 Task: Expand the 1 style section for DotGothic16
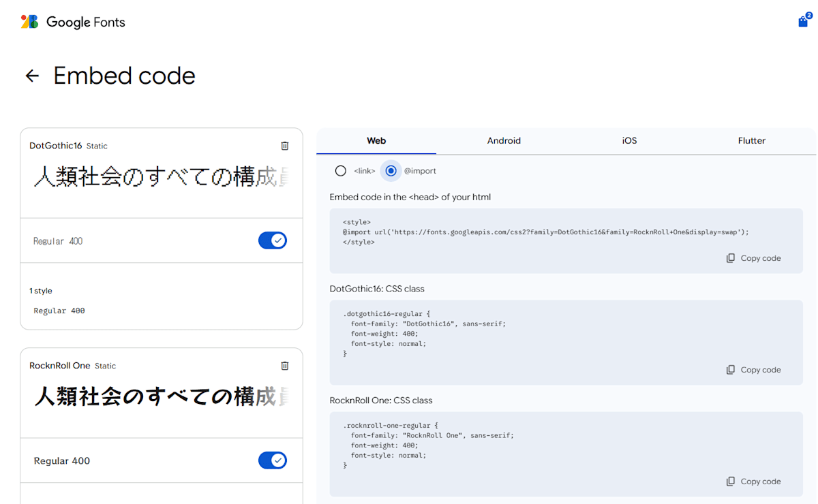coord(41,291)
